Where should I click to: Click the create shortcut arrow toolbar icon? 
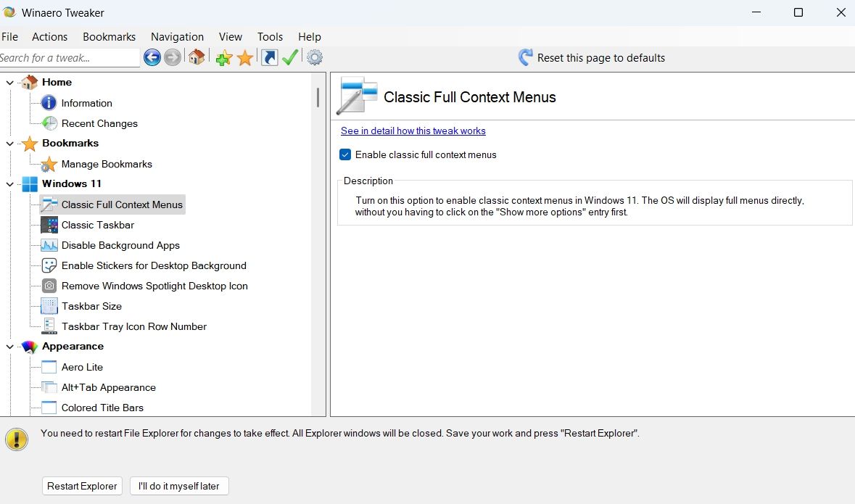(x=269, y=57)
